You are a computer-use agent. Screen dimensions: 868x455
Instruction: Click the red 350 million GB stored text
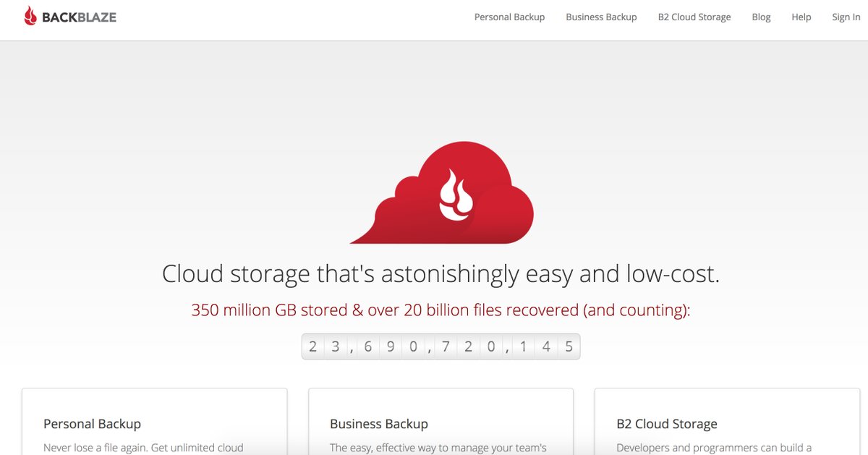point(441,310)
